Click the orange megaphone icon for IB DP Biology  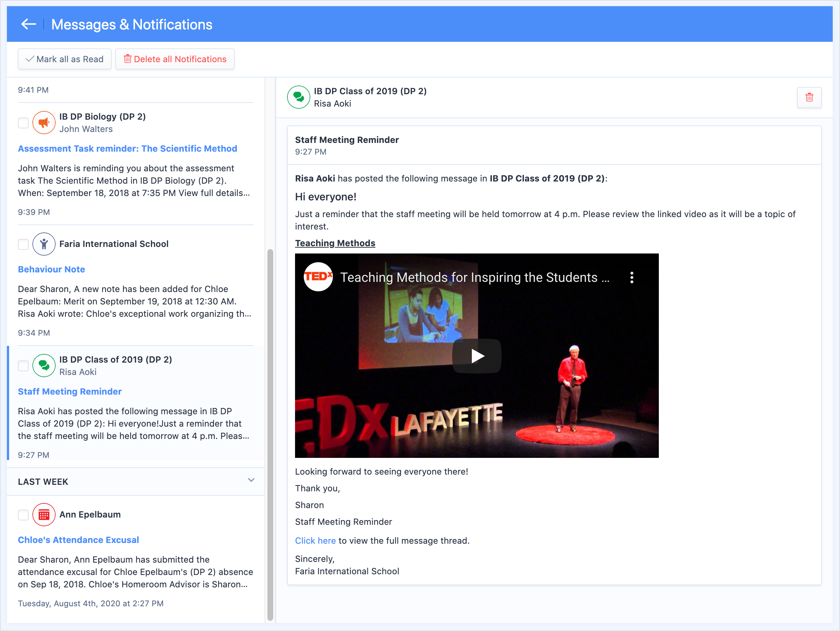[44, 123]
